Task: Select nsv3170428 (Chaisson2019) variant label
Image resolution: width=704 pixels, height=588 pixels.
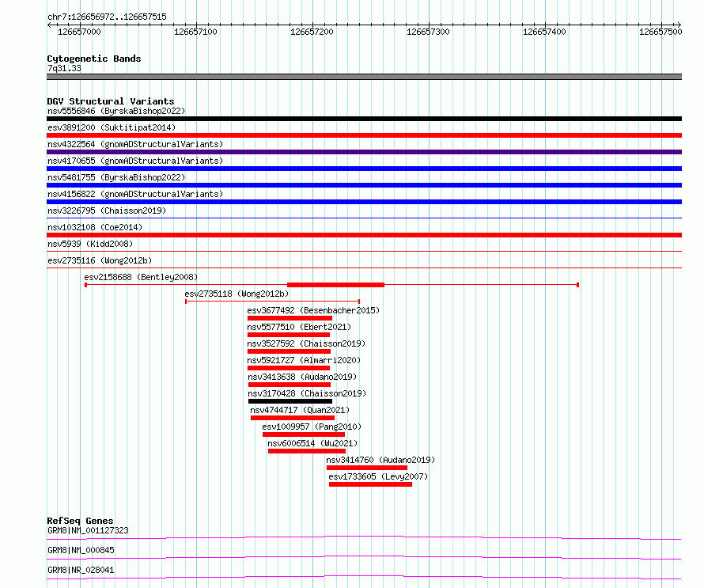Action: pyautogui.click(x=307, y=393)
